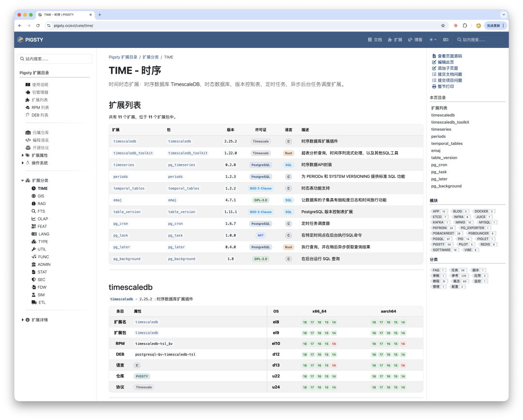Focus the left sidebar 站内搜索 search box
This screenshot has height=420, width=523.
55,59
